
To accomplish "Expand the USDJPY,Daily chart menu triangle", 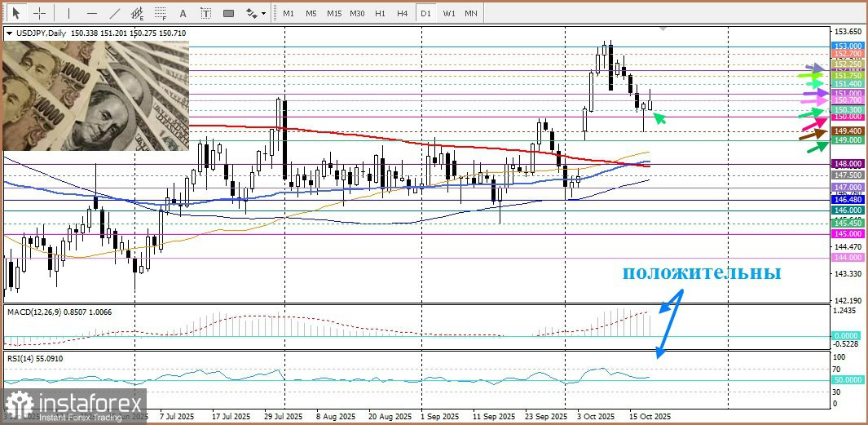I will pos(9,33).
